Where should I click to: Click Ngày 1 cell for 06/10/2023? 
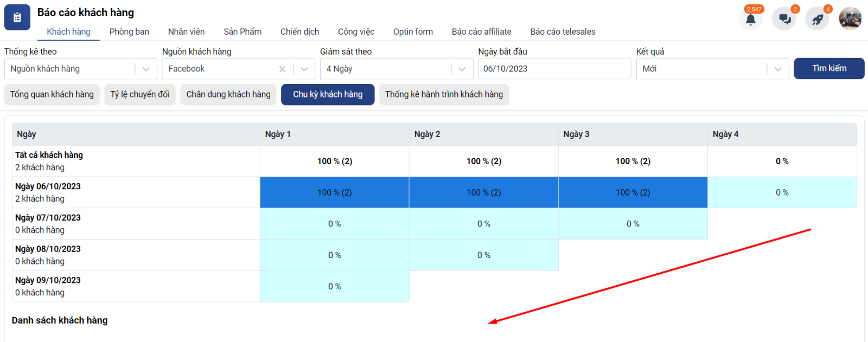coord(334,192)
